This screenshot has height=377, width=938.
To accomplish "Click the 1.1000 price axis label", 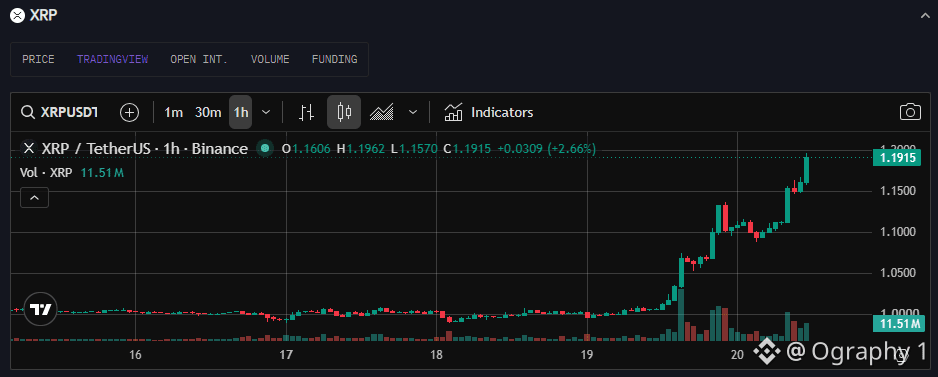I will pos(899,232).
